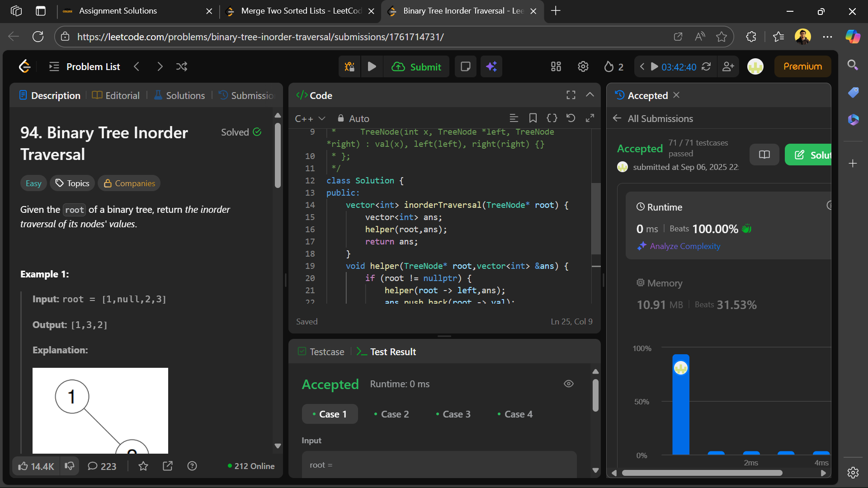Click Analyze Complexity link
Screen dimensions: 868x488
point(684,246)
